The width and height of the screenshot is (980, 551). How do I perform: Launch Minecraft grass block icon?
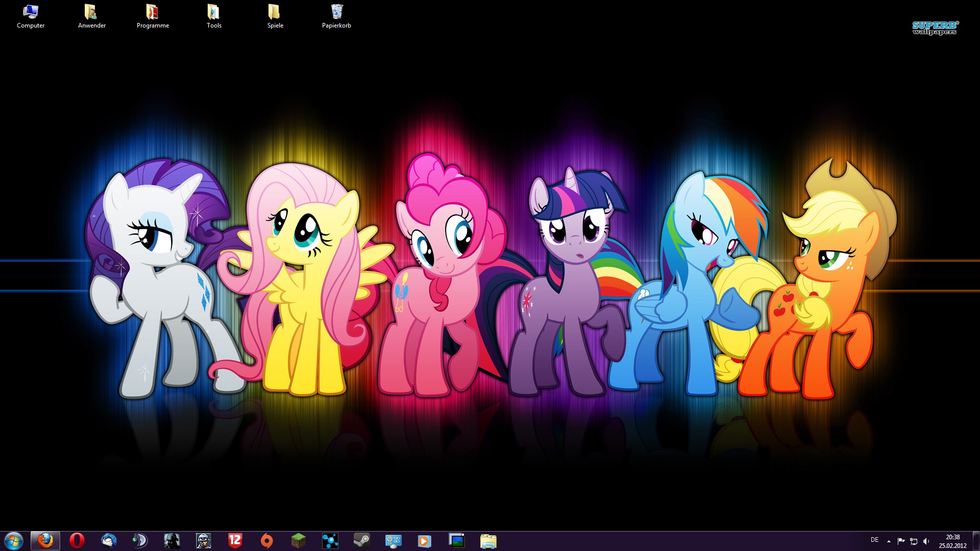pyautogui.click(x=299, y=541)
